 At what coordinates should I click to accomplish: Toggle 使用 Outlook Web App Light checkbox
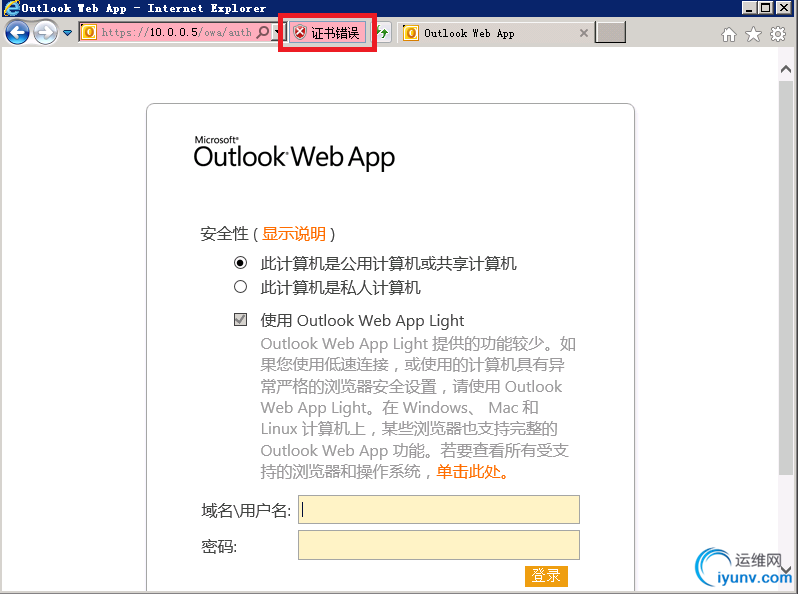(x=240, y=320)
